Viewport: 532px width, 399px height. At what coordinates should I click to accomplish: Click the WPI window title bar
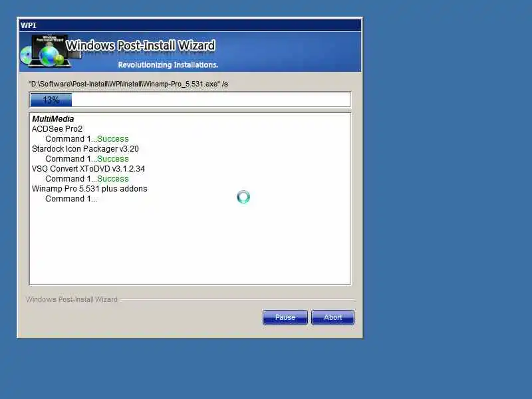click(190, 25)
